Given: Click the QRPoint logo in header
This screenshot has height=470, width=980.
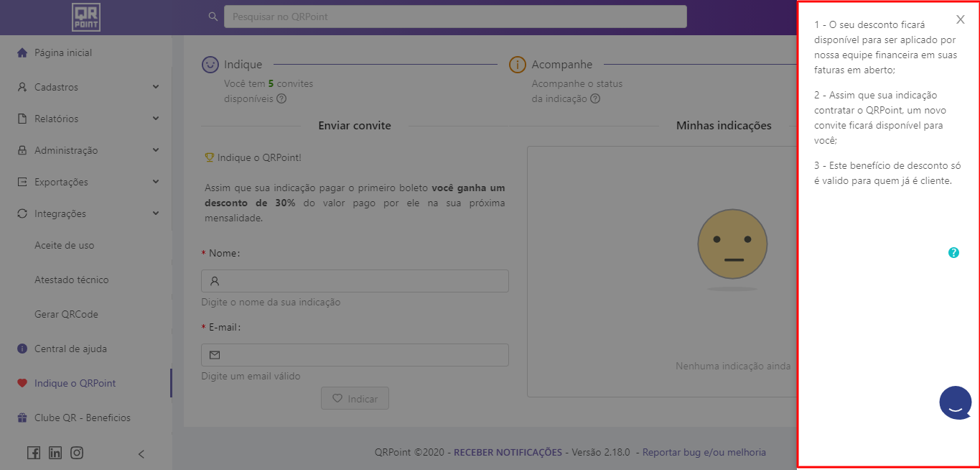Looking at the screenshot, I should (86, 17).
